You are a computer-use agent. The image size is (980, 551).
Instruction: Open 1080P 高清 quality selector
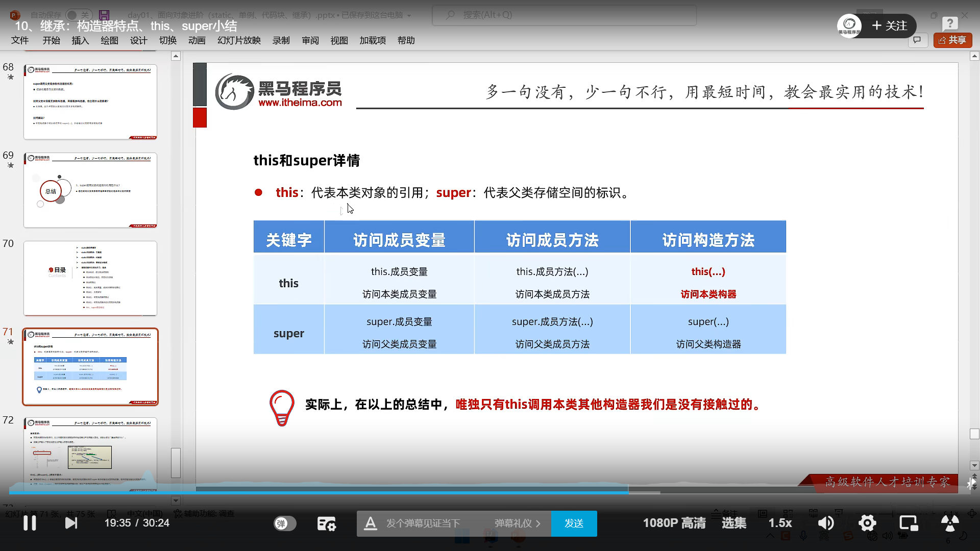point(674,523)
